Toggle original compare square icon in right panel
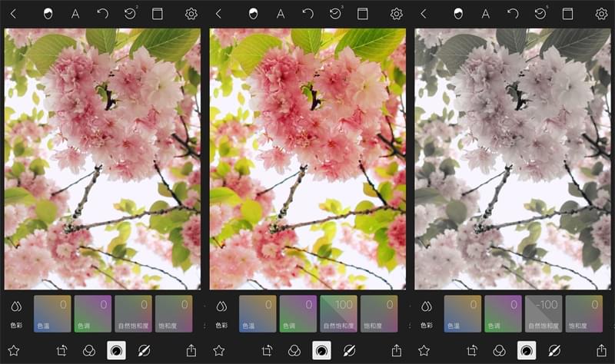Viewport: 615px width, 364px height. (x=567, y=14)
